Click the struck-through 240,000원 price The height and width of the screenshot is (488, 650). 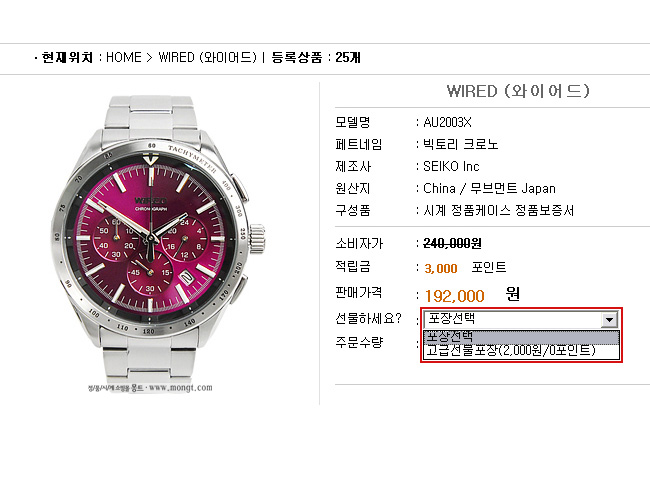452,243
